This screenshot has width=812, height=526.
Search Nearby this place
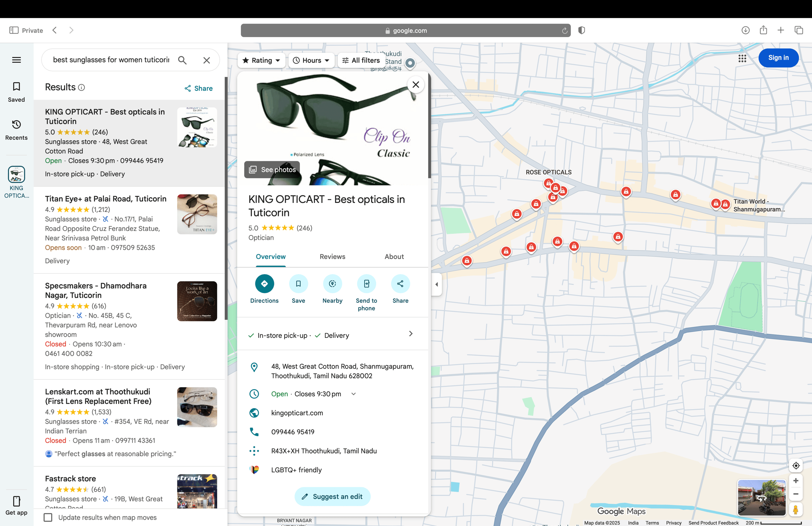[332, 284]
